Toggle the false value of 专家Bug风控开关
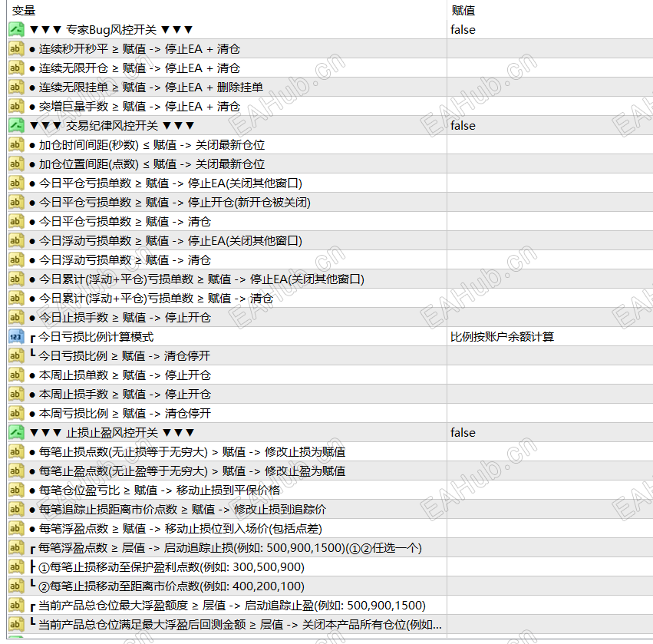Viewport: 653px width, 644px height. (463, 30)
